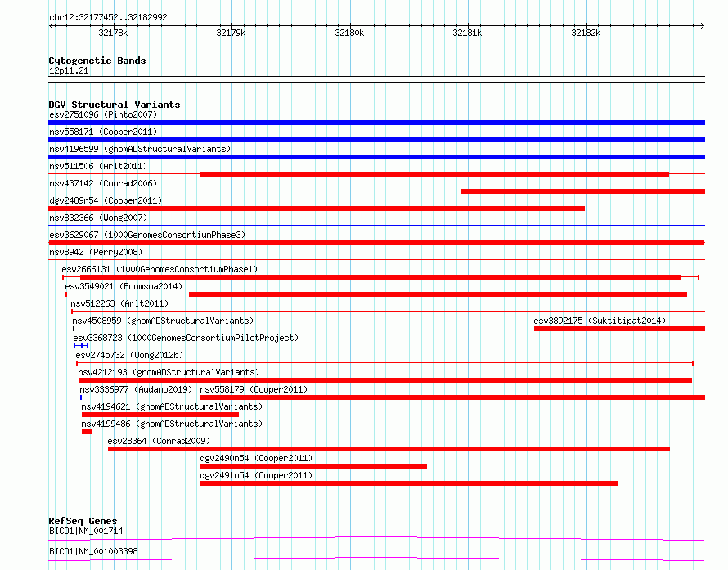728x570 pixels.
Task: Click the nsv512263 (Arlt2011) label
Action: coord(119,303)
